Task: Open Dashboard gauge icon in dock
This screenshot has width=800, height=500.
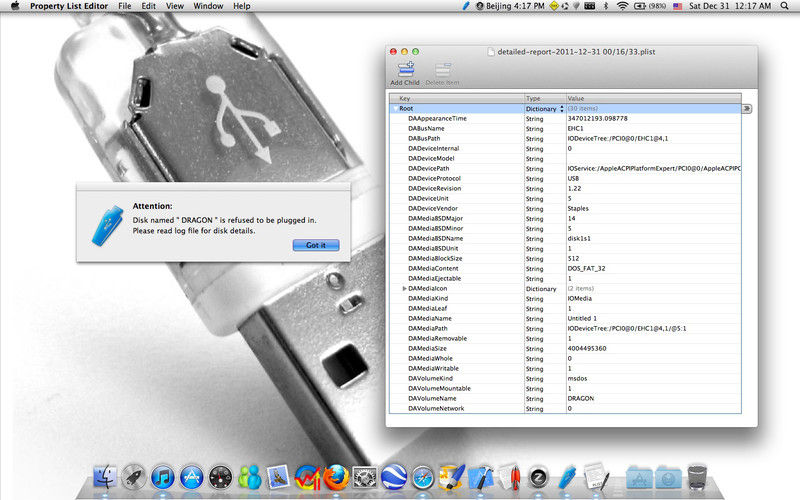Action: click(221, 478)
